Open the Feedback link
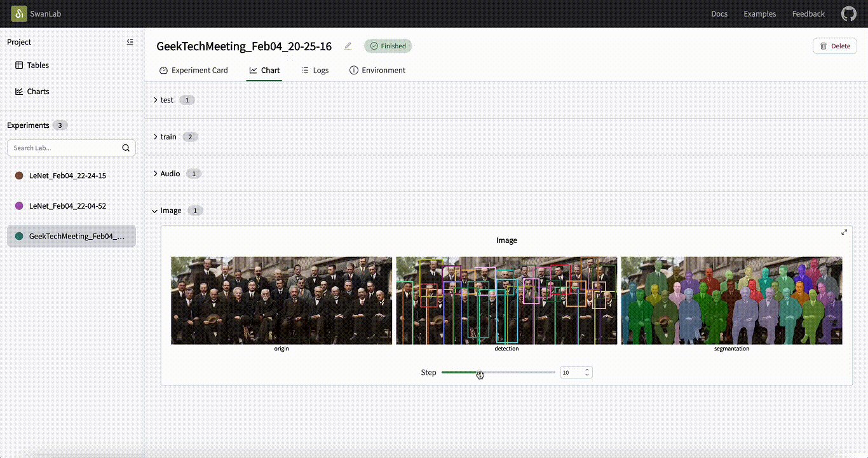The height and width of the screenshot is (458, 868). 808,14
